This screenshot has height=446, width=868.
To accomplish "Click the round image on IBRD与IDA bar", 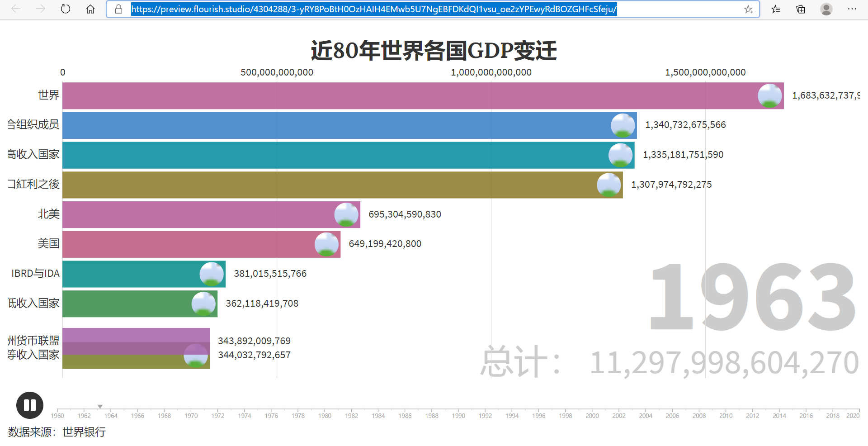I will click(x=212, y=274).
